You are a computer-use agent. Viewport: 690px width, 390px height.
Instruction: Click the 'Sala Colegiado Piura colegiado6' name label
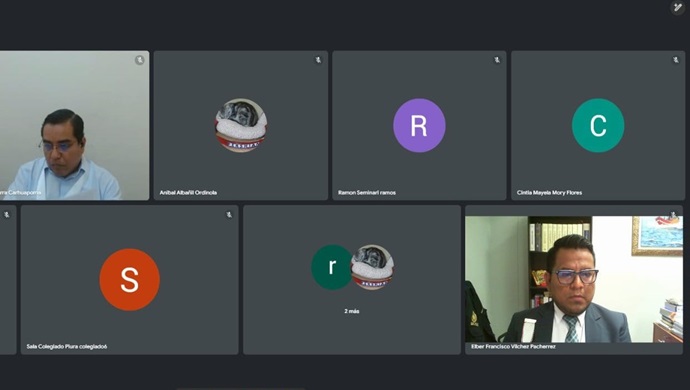[66, 347]
